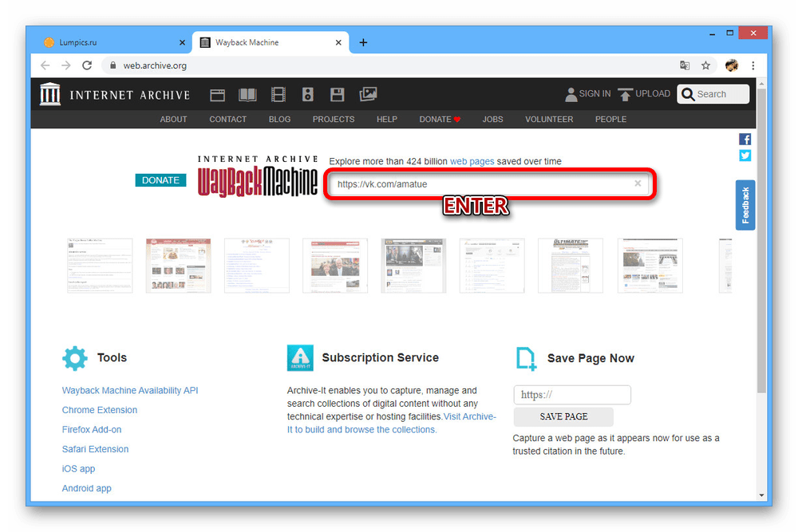Open the VOLUNTEER menu item
The image size is (798, 532).
pyautogui.click(x=549, y=120)
